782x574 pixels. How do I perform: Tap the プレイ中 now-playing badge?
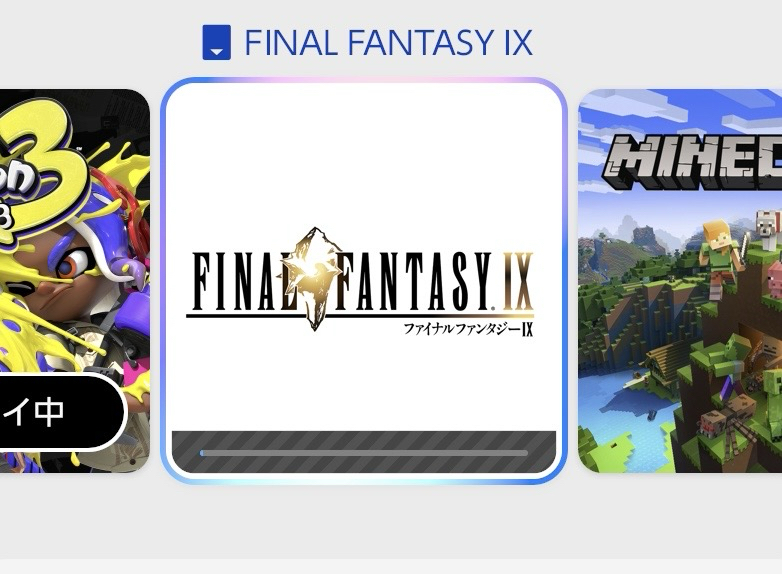pos(61,412)
